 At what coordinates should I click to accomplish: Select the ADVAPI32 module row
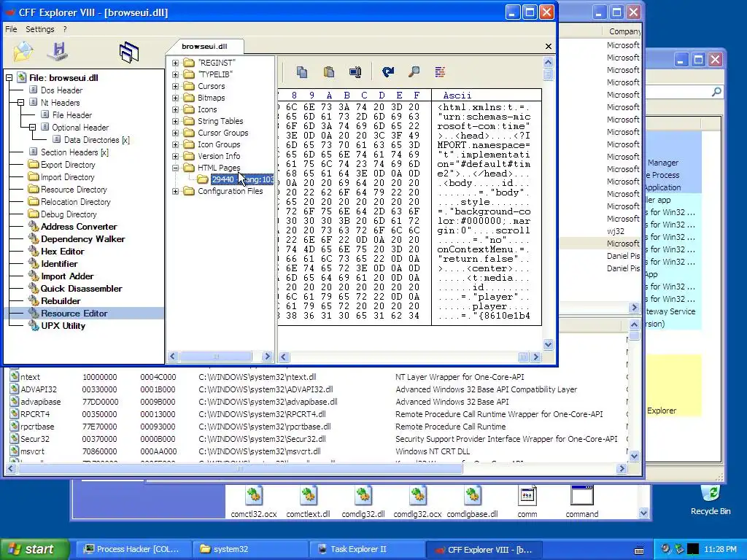pyautogui.click(x=317, y=389)
